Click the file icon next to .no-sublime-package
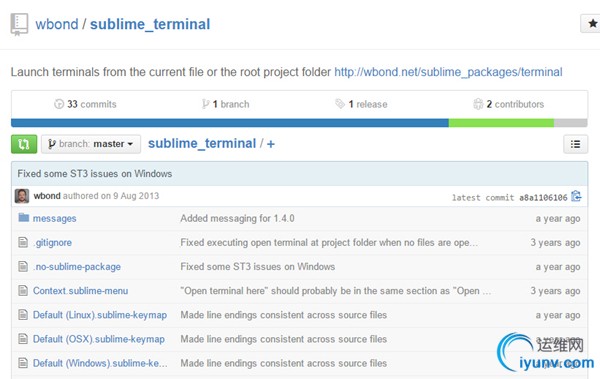 [x=23, y=266]
